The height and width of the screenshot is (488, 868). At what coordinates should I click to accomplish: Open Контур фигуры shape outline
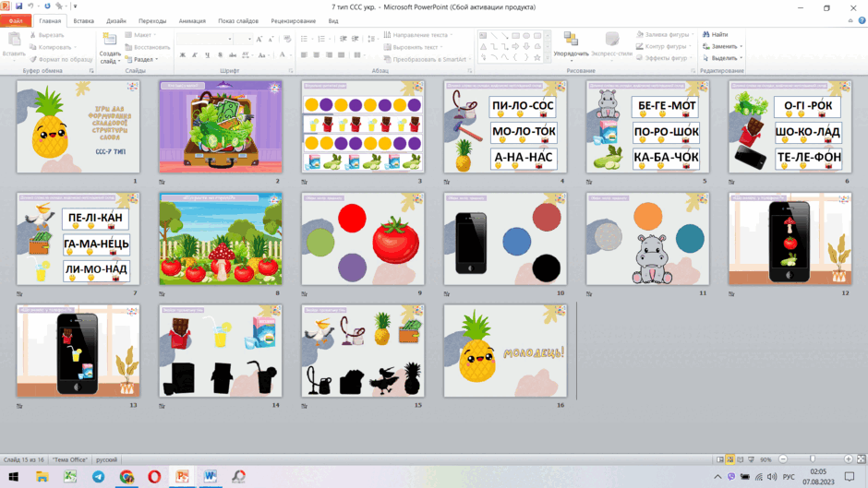coord(663,46)
